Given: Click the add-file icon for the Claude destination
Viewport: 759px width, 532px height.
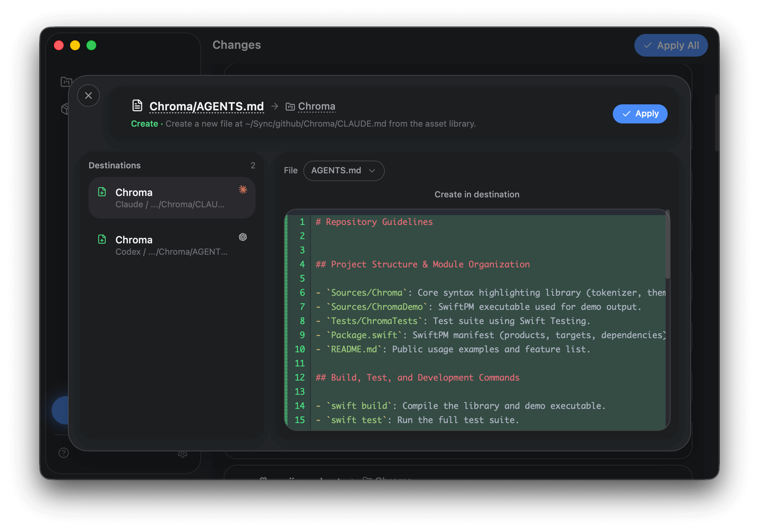Looking at the screenshot, I should 102,192.
